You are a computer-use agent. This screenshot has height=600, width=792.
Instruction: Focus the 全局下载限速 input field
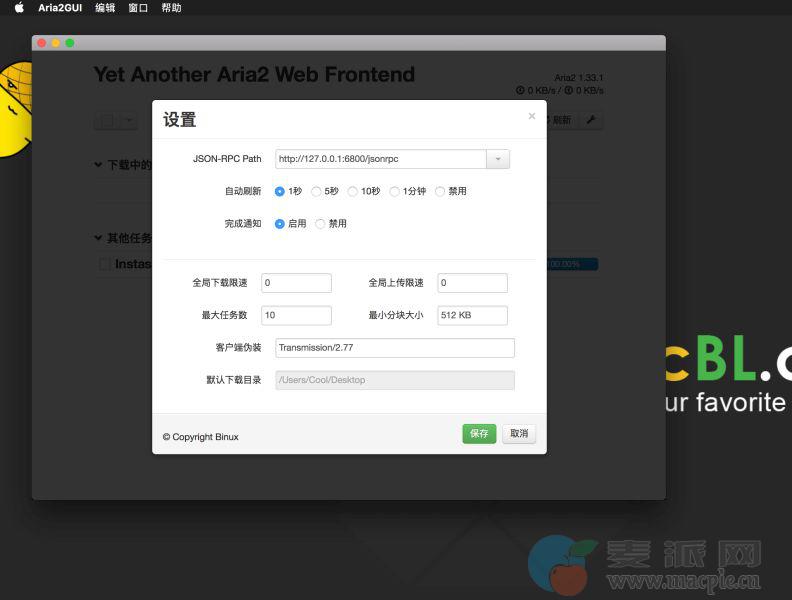coord(296,283)
